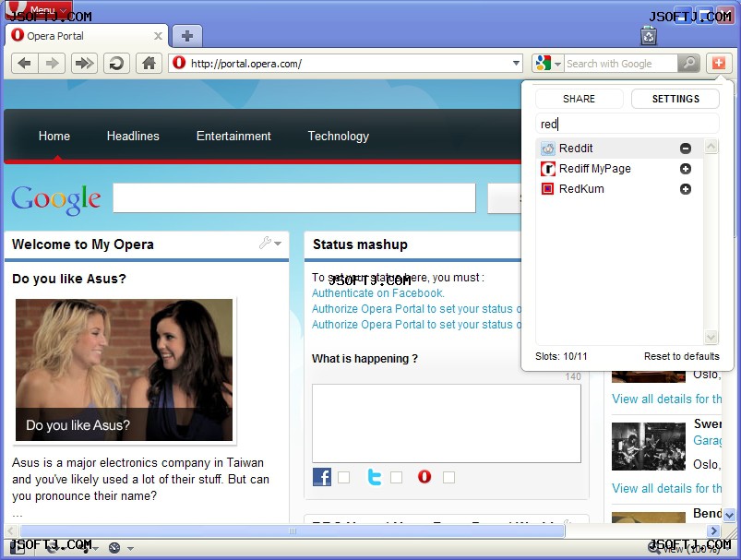Open the Opera Menu button
Viewport: 741px width, 560px height.
coord(39,9)
